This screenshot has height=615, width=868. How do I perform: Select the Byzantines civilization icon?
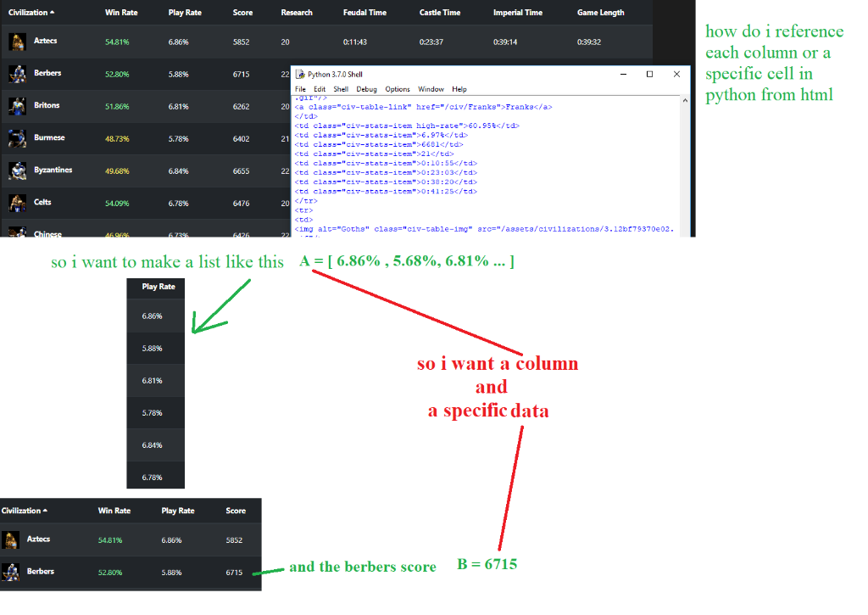[15, 170]
